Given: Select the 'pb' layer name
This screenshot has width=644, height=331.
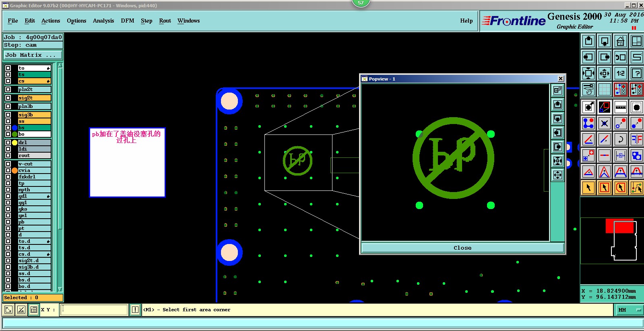Looking at the screenshot, I should (35, 222).
